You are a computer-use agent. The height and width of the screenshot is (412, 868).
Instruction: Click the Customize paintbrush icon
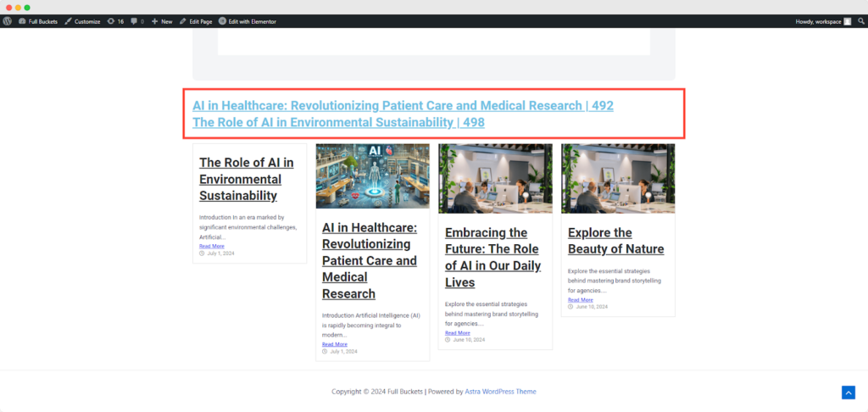[x=68, y=21]
